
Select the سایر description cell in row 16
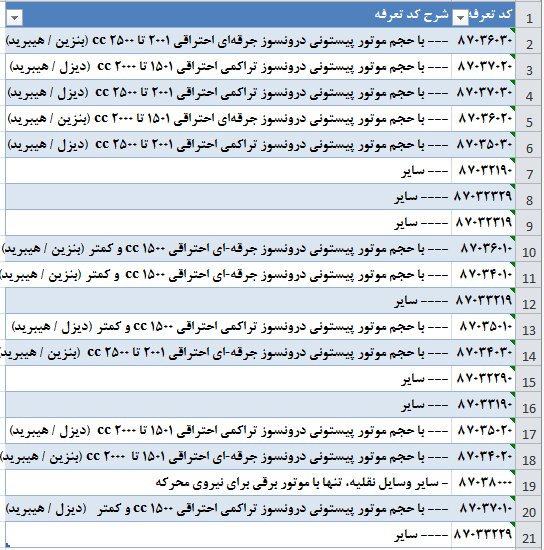[228, 404]
